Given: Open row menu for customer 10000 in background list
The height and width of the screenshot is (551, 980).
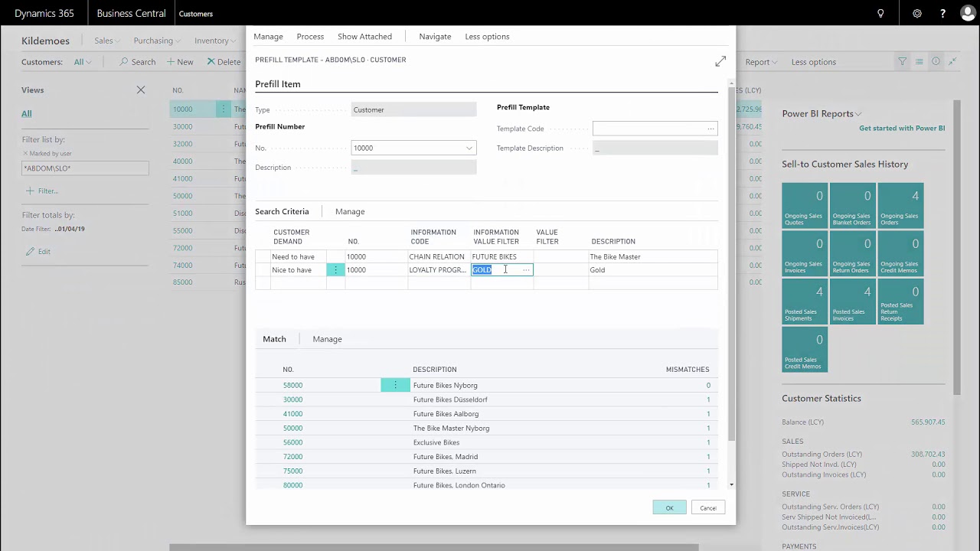Looking at the screenshot, I should coord(224,109).
